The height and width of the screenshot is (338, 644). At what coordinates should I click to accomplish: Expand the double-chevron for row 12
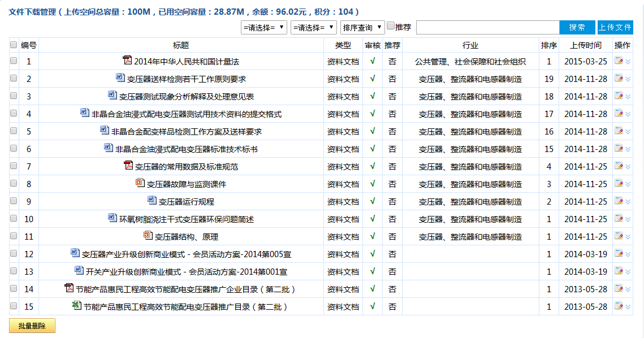(628, 254)
